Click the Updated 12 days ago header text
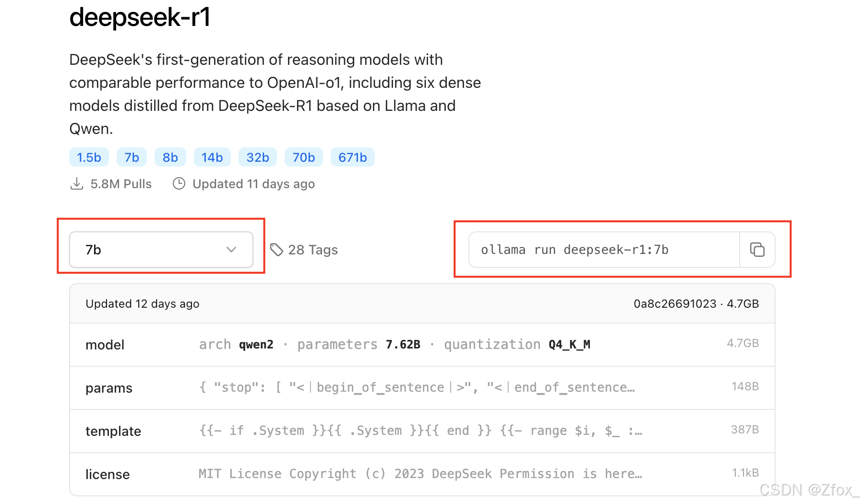862x504 pixels. 143,304
